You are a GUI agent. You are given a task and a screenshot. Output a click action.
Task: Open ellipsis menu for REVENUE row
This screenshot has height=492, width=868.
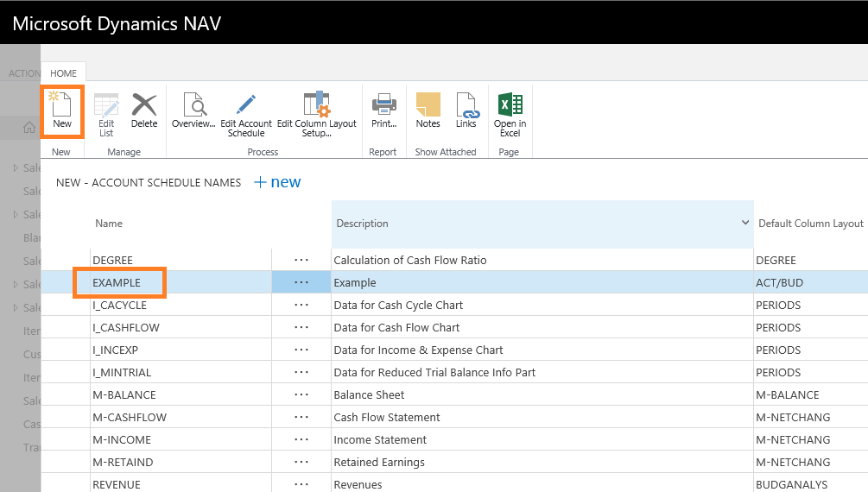pyautogui.click(x=301, y=483)
